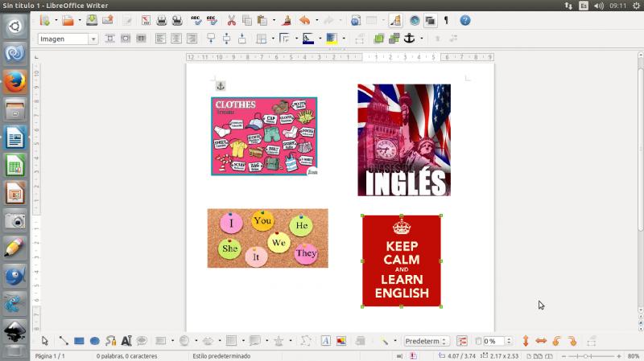Open the Borders dropdown arrow
This screenshot has height=361, width=644.
point(273,39)
